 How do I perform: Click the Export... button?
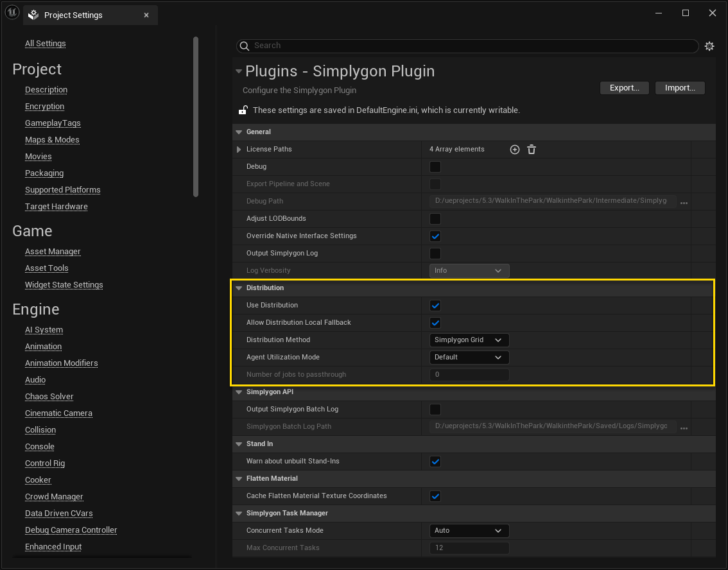click(x=623, y=87)
